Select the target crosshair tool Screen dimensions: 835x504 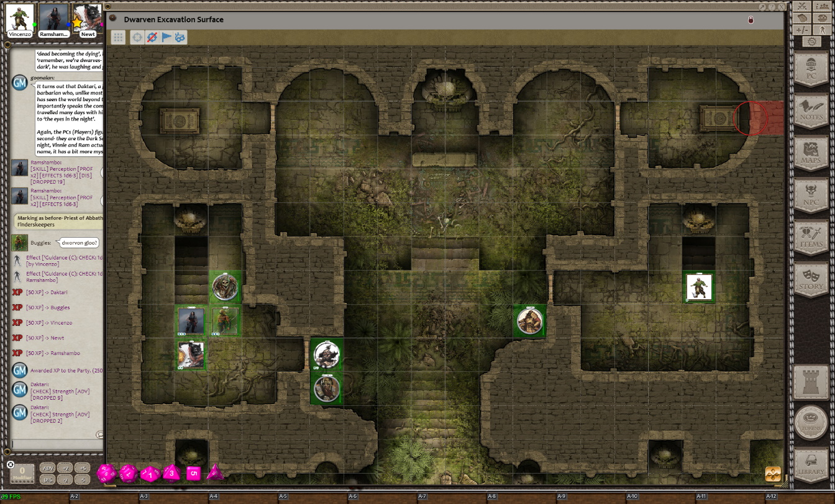[137, 37]
